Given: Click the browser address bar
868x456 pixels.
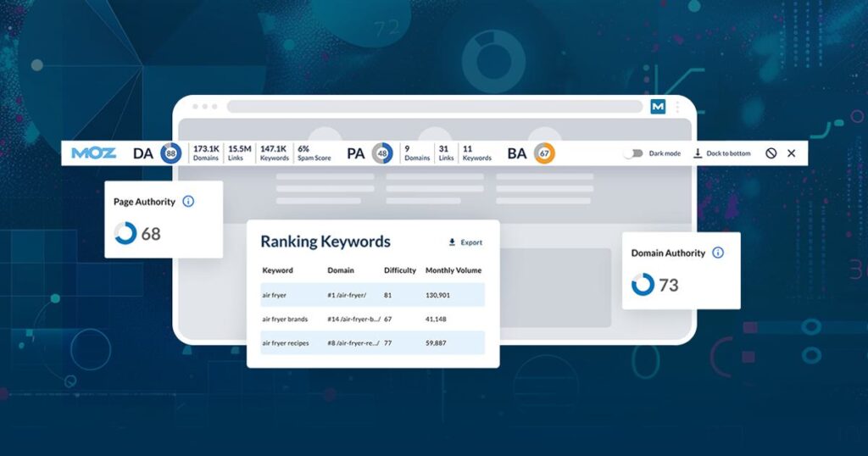Looking at the screenshot, I should coord(435,106).
